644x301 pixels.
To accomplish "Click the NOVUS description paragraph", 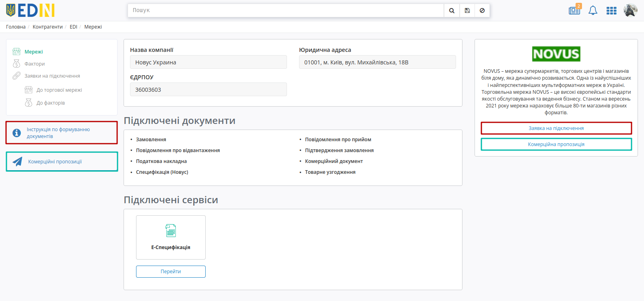I will (556, 92).
